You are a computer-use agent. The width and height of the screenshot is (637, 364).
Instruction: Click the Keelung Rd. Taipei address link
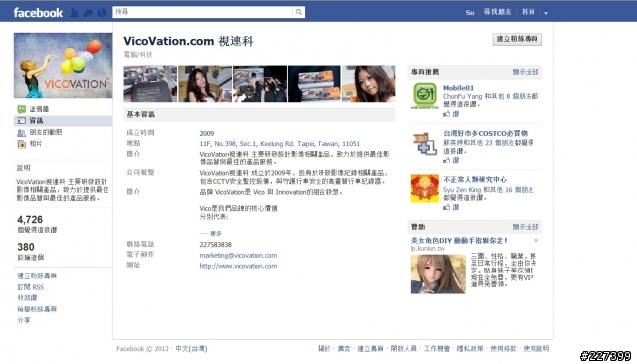click(x=280, y=143)
